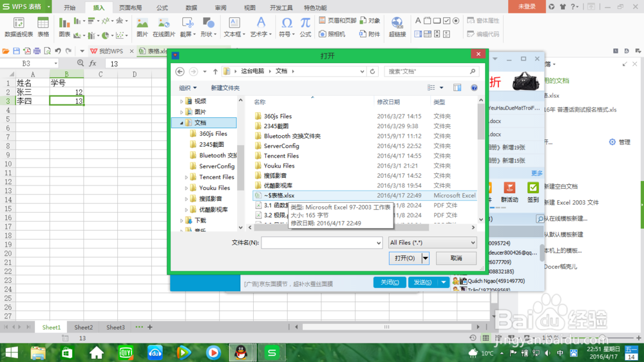
Task: Open the address bar history dropdown
Action: (x=362, y=71)
